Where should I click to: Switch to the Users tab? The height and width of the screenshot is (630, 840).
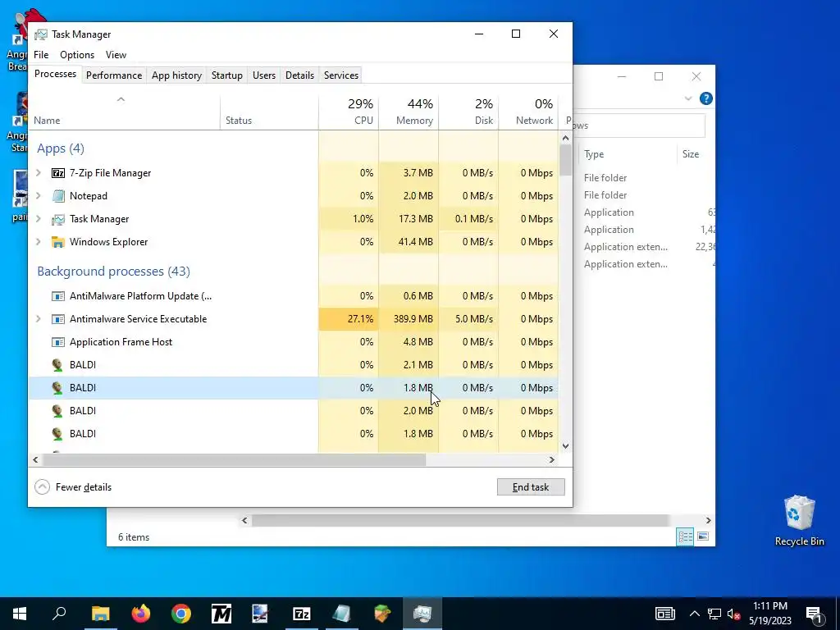click(x=264, y=75)
